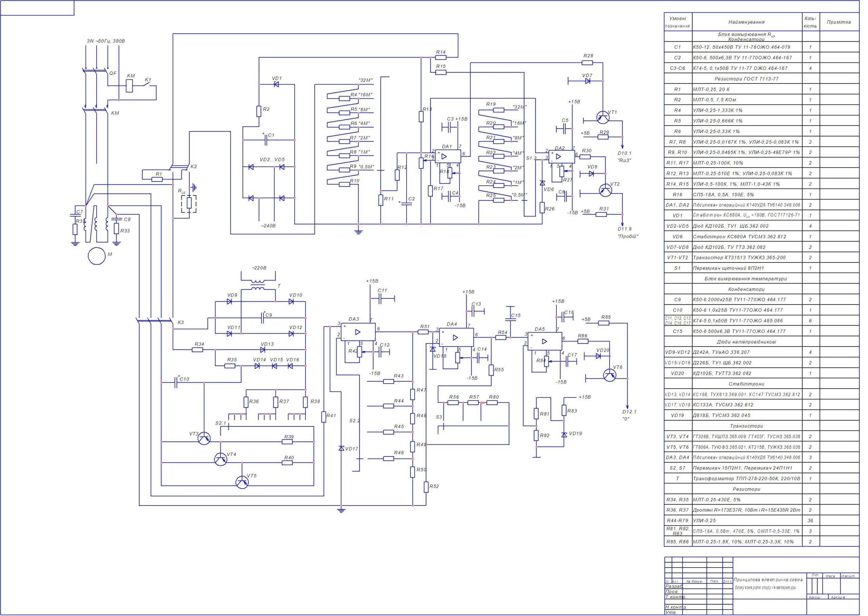Click the R2 resistor symbol

(x=259, y=111)
